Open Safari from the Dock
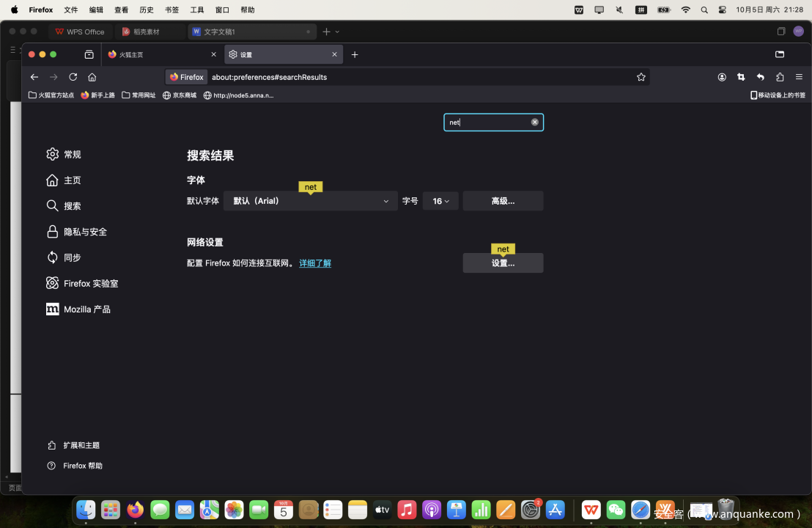Viewport: 812px width, 528px height. (641, 510)
